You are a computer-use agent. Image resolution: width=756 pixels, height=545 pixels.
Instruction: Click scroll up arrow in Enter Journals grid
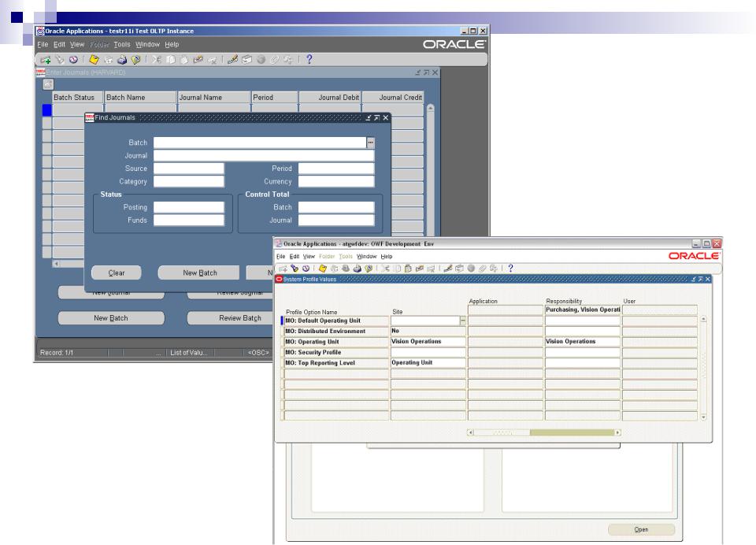(430, 109)
